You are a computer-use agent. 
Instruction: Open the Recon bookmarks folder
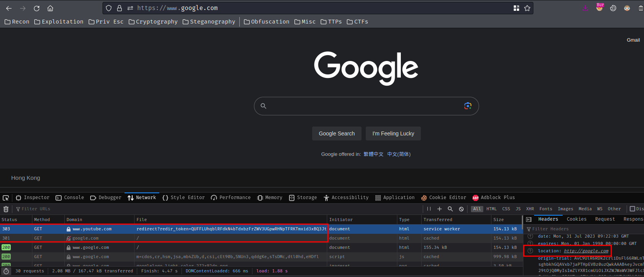point(17,22)
